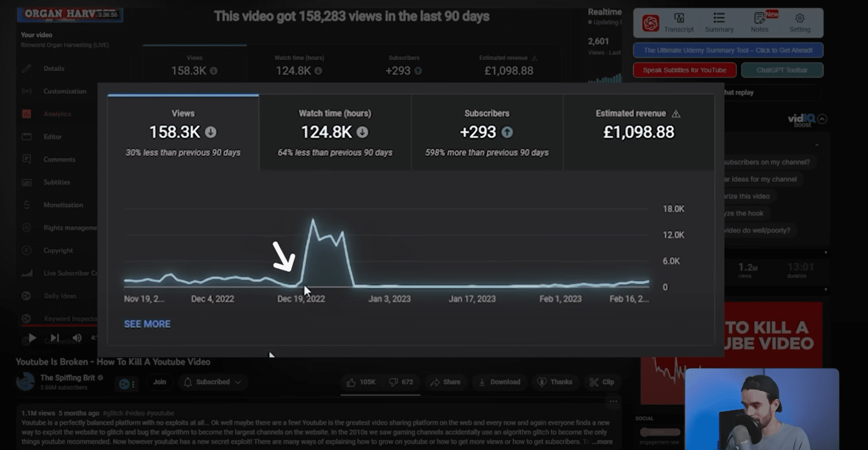This screenshot has width=868, height=450.
Task: Open the three-dot menu above description
Action: (x=613, y=401)
